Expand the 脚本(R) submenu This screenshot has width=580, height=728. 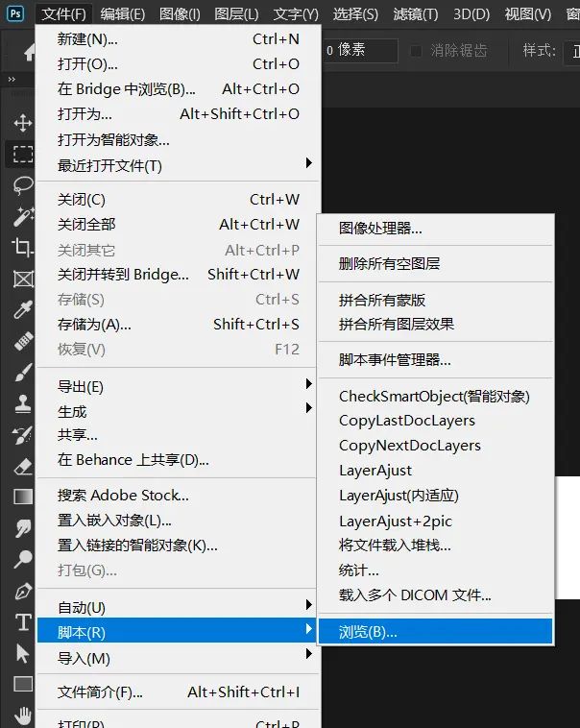pyautogui.click(x=179, y=631)
